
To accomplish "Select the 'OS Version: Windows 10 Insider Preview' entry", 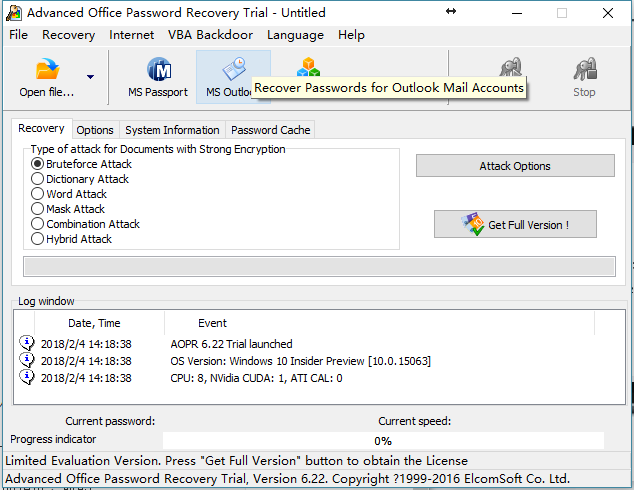I will pyautogui.click(x=319, y=361).
